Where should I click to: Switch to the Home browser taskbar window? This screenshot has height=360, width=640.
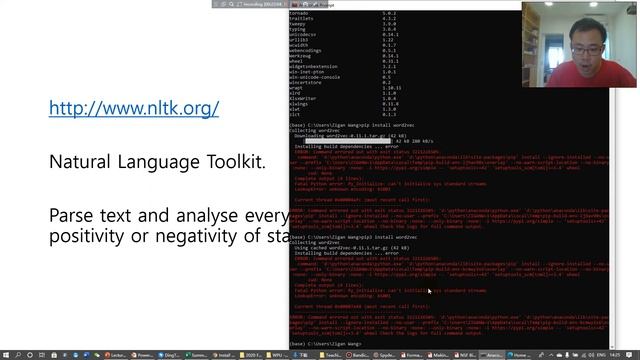tap(518, 355)
